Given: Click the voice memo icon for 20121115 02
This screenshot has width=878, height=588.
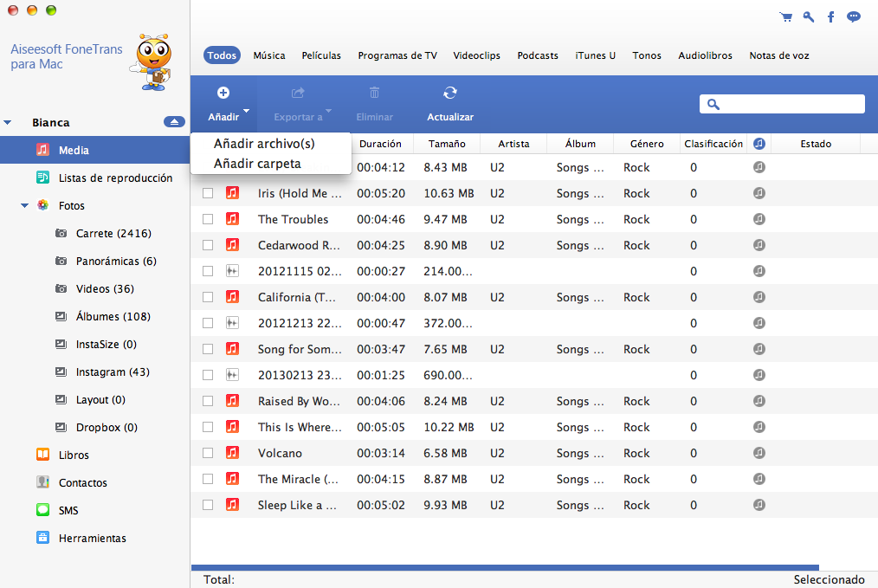Looking at the screenshot, I should 232,271.
